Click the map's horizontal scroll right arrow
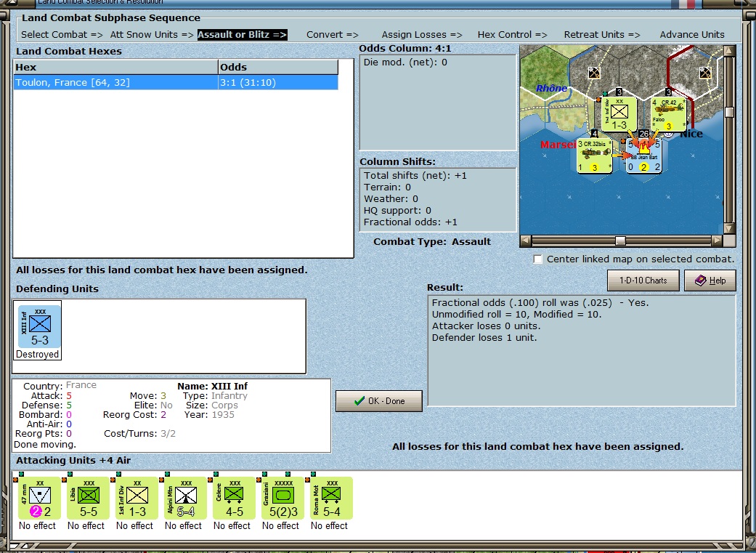 [717, 241]
